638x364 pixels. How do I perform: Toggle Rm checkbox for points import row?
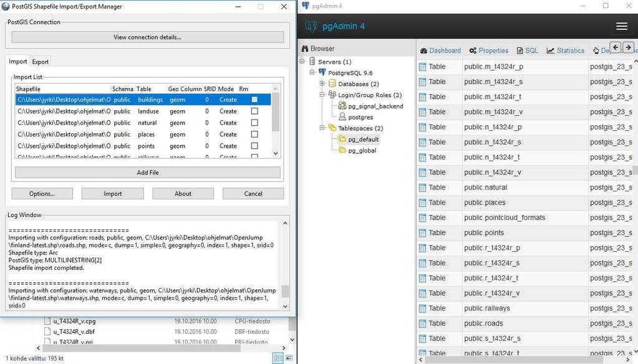[254, 146]
